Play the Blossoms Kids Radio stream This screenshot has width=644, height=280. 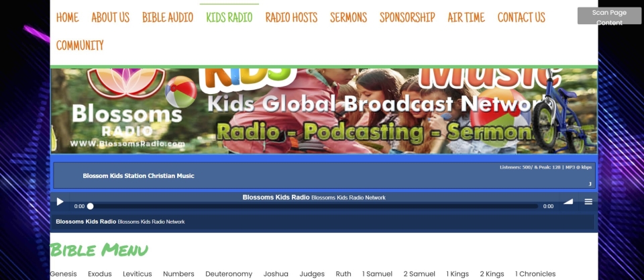coord(60,201)
